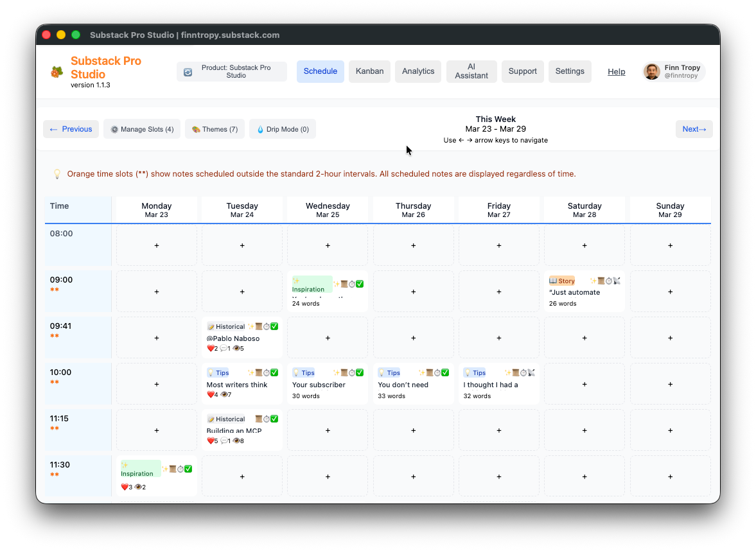This screenshot has width=756, height=551.
Task: Go to the Next week
Action: tap(694, 129)
